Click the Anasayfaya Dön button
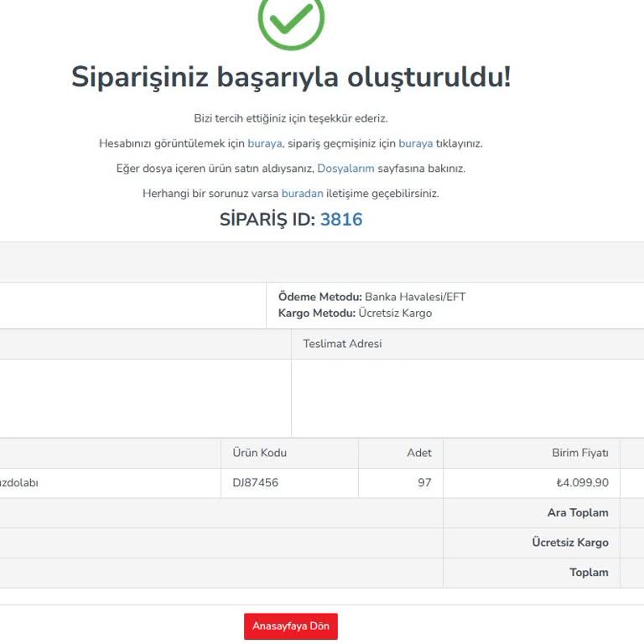This screenshot has height=644, width=644. [x=291, y=626]
